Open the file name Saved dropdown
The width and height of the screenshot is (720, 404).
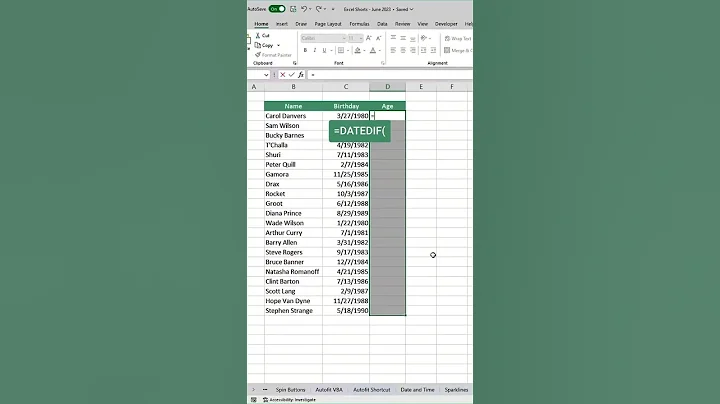[x=411, y=9]
